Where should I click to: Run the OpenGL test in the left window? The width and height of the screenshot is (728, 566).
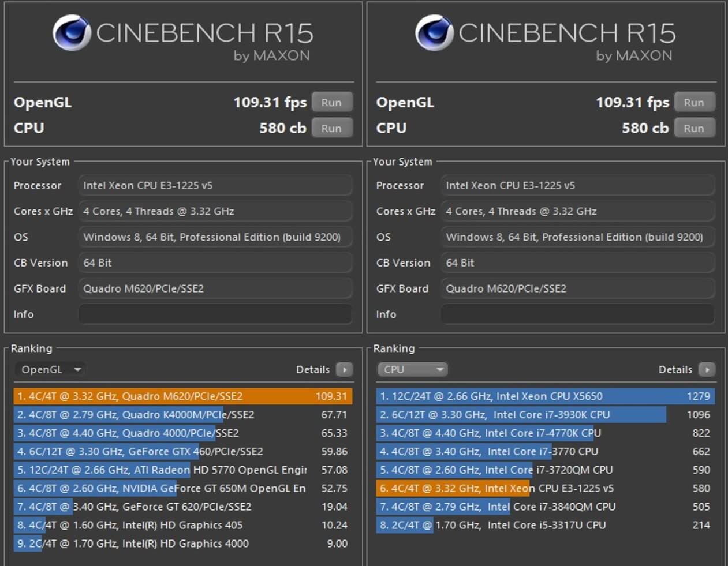click(331, 102)
